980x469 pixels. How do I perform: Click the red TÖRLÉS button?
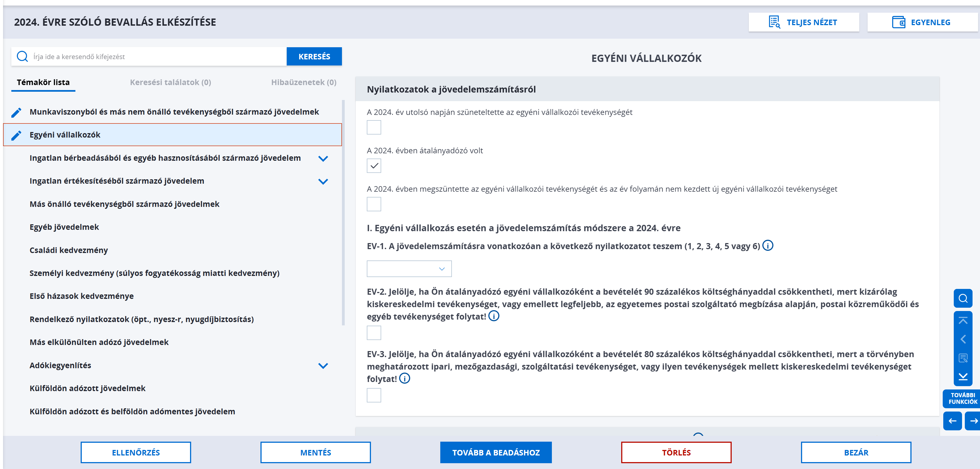coord(676,452)
